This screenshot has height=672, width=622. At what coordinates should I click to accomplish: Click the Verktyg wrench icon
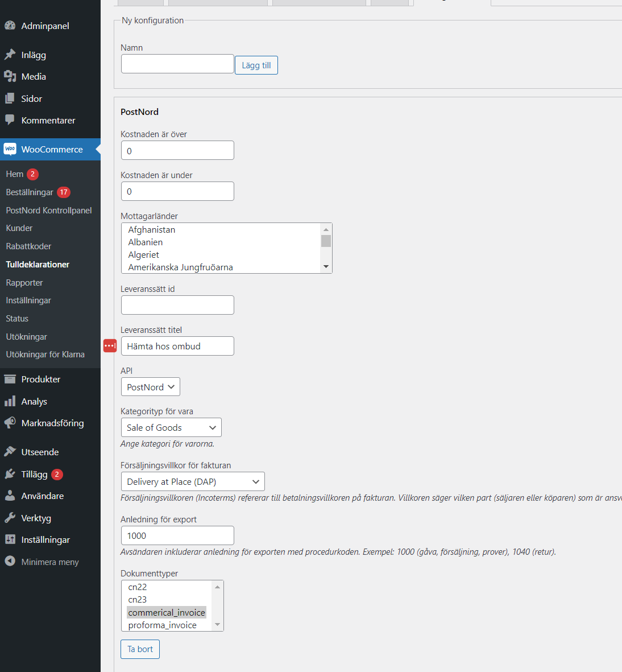pos(10,518)
